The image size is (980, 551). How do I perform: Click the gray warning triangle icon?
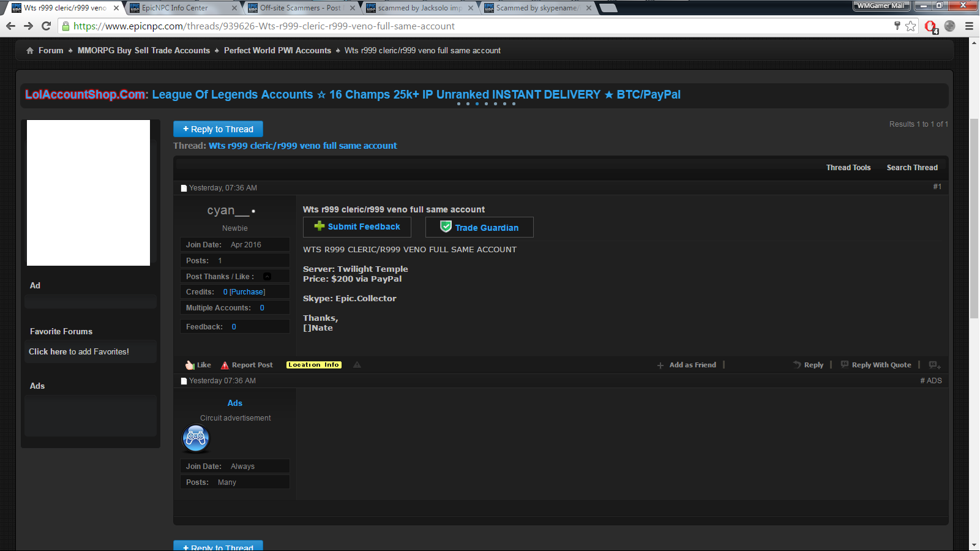click(357, 365)
